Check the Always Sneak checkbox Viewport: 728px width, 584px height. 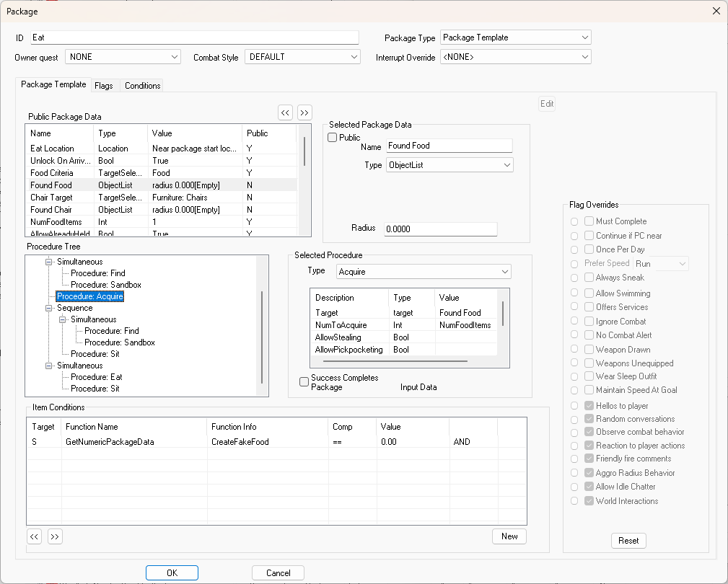(589, 278)
